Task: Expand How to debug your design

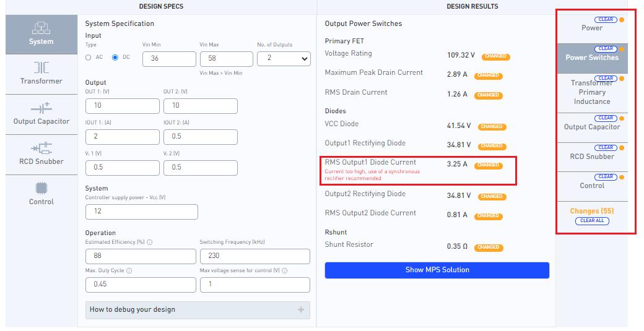Action: pos(198,310)
